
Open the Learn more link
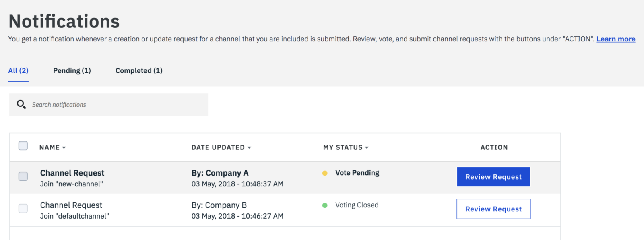(x=615, y=39)
